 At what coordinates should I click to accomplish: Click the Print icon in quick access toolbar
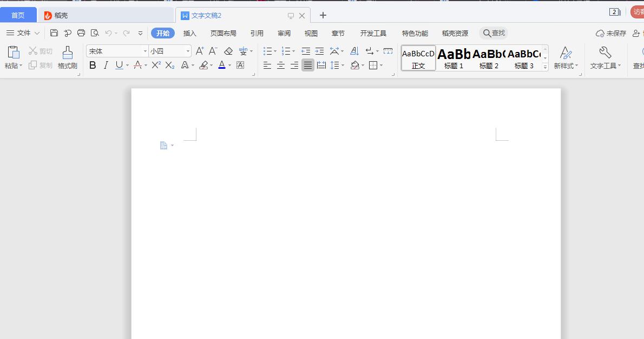click(x=81, y=33)
